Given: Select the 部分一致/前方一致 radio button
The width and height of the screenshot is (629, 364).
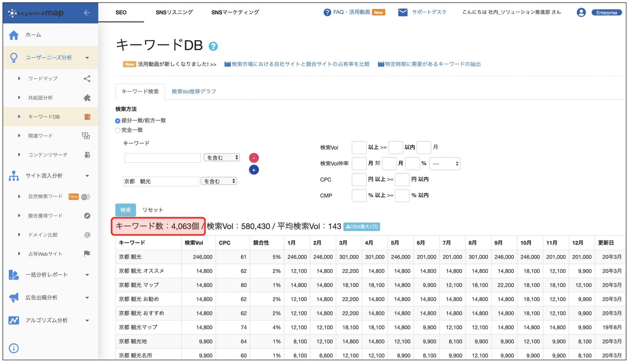Looking at the screenshot, I should pyautogui.click(x=118, y=121).
